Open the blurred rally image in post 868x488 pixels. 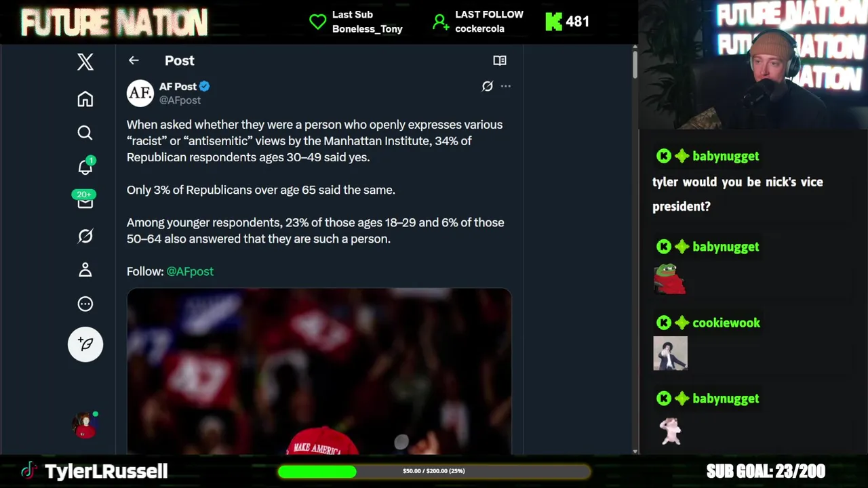pos(319,371)
